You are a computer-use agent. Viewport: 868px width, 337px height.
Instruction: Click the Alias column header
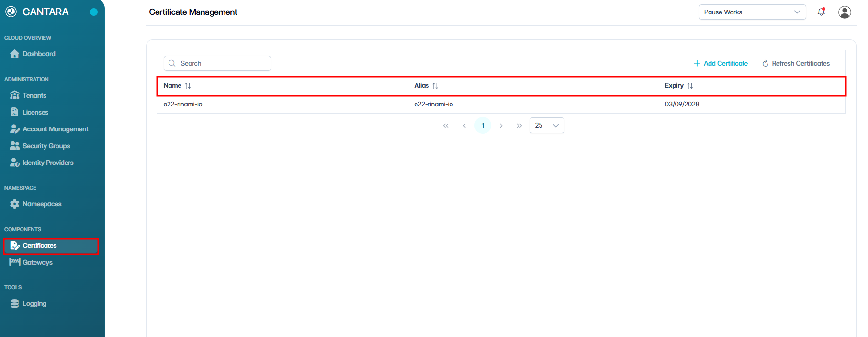[x=532, y=86]
